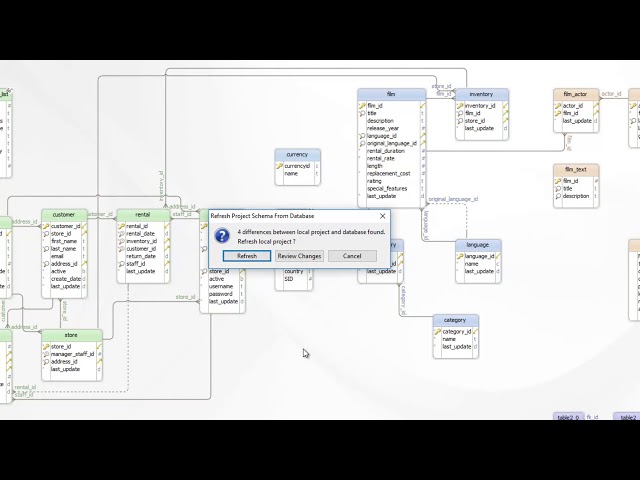
Task: Click the last_update column in inventory table
Action: click(479, 128)
